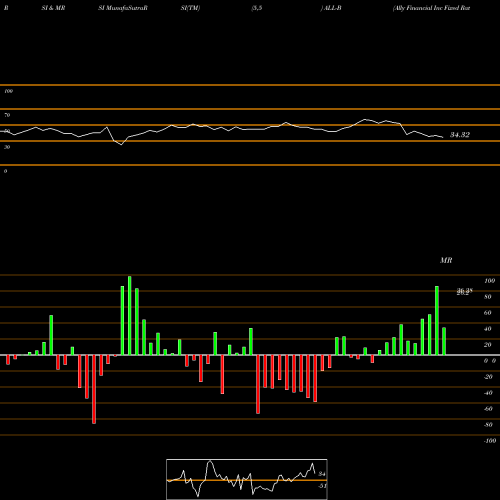The image size is (500, 500).
Task: Click the MR axis label 80
Action: (x=488, y=297)
